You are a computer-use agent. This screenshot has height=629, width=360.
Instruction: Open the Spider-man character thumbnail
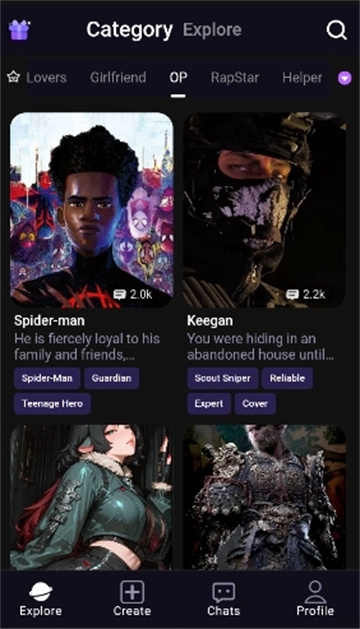(x=92, y=210)
